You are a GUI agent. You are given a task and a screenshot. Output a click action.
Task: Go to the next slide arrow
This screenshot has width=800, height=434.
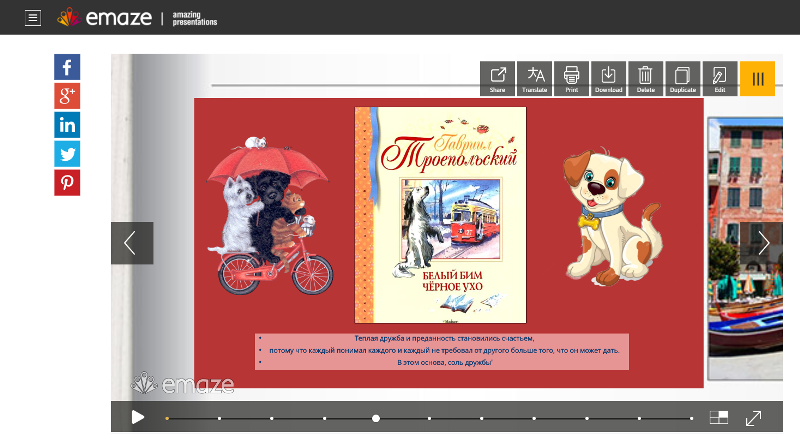[x=763, y=243]
